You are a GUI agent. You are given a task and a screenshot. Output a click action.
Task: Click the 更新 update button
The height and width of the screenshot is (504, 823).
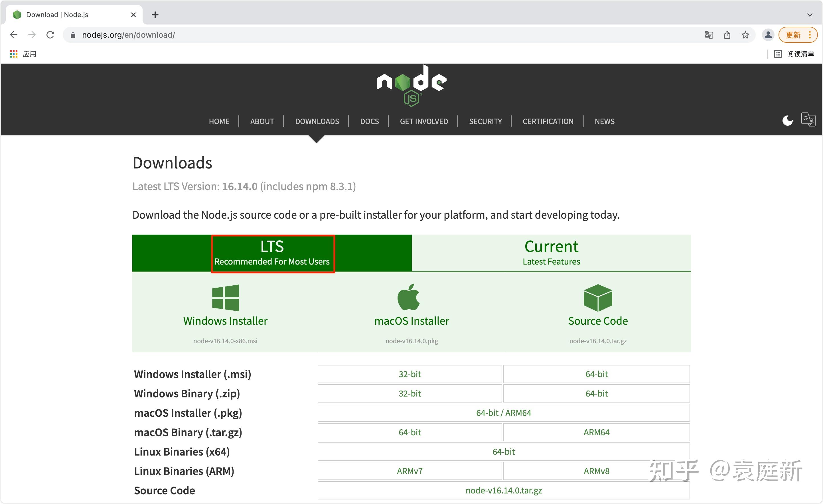pyautogui.click(x=794, y=35)
